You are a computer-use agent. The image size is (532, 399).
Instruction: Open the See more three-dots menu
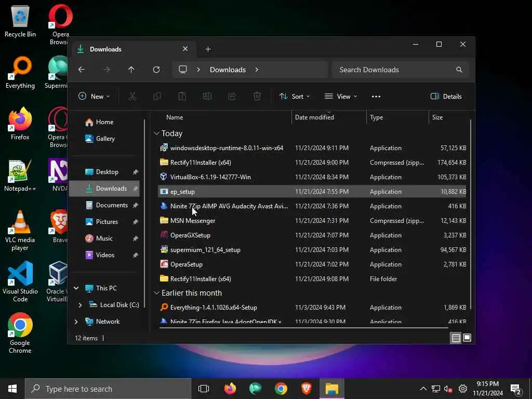click(376, 96)
